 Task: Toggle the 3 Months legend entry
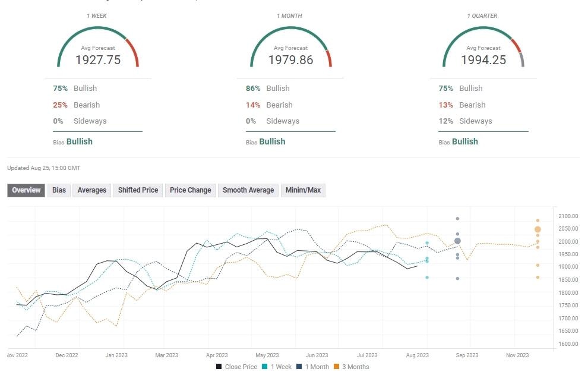click(354, 367)
